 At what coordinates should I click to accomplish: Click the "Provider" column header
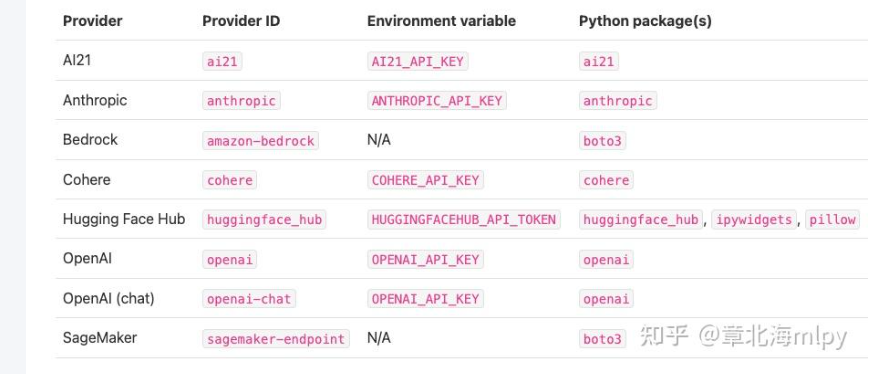pyautogui.click(x=92, y=21)
